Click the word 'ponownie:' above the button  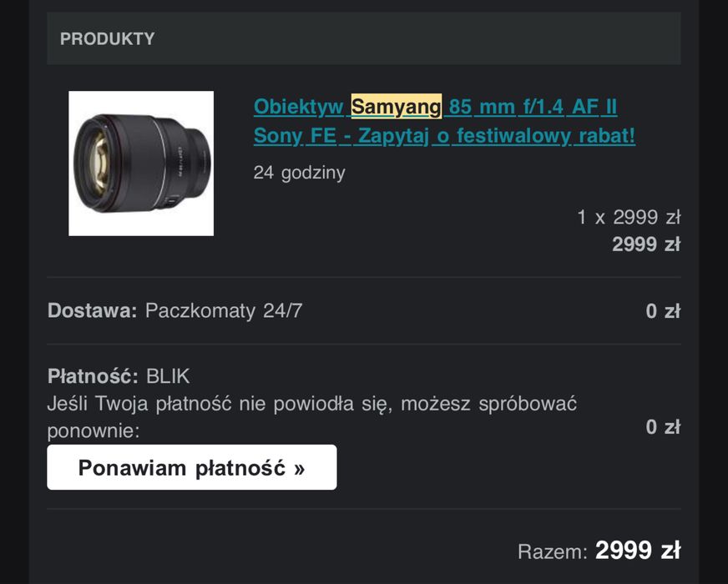tap(94, 431)
